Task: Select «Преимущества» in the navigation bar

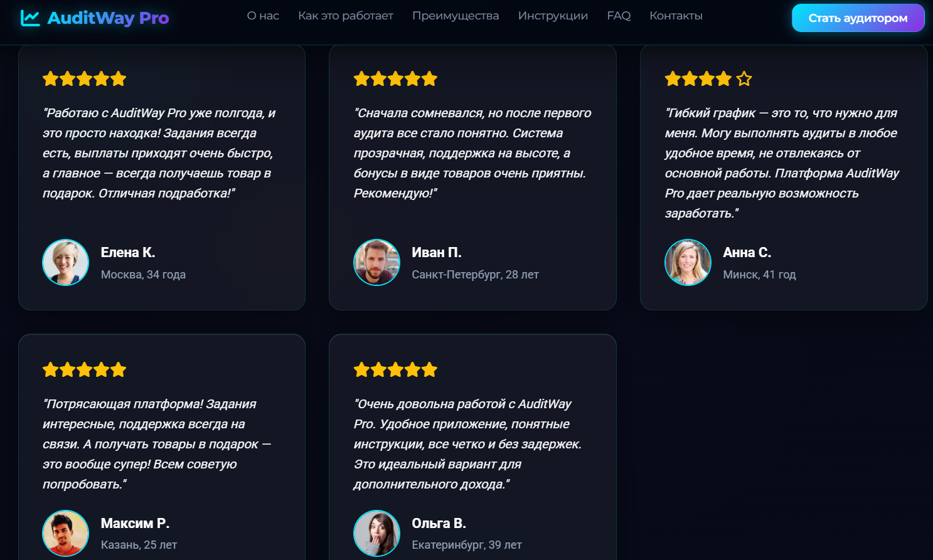Action: pyautogui.click(x=456, y=16)
